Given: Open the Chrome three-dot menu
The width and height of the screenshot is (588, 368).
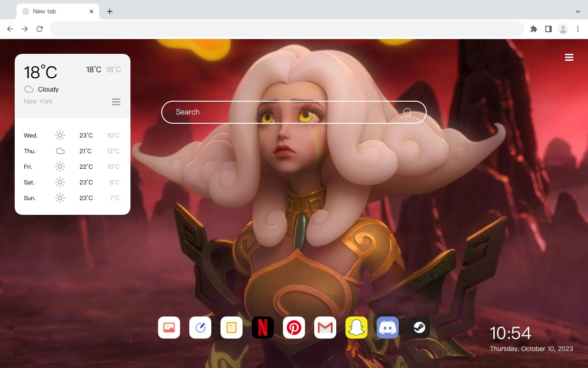Looking at the screenshot, I should point(578,29).
